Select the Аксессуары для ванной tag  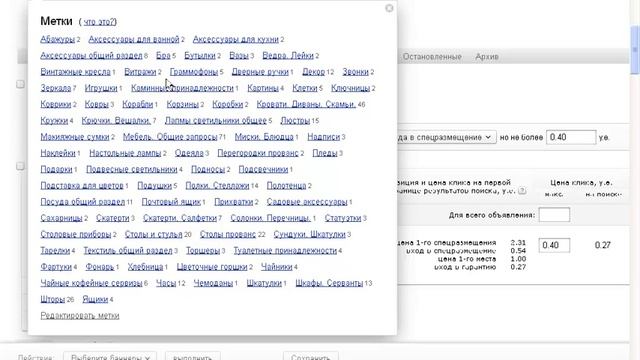click(134, 39)
